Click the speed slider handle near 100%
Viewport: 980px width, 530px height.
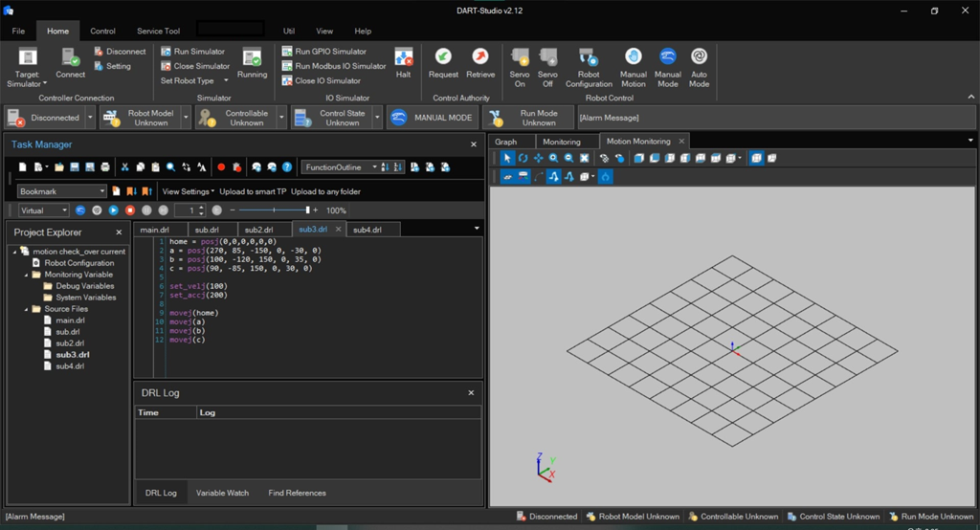(x=307, y=210)
